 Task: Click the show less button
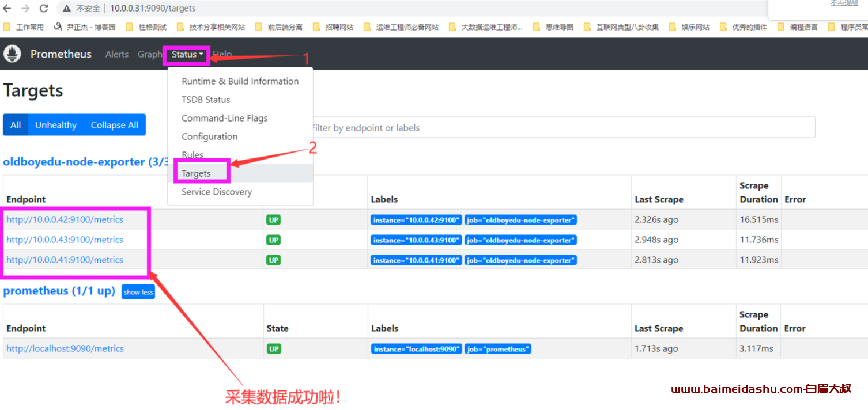pos(138,292)
